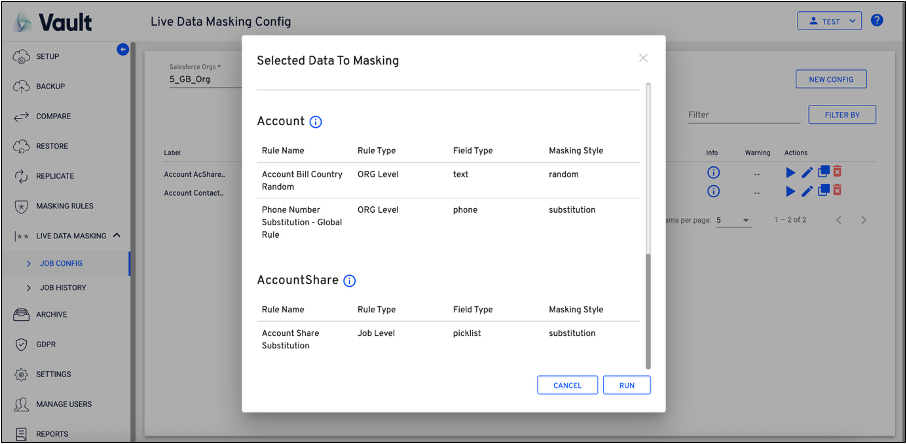Click the info icon next to Account heading

point(316,122)
